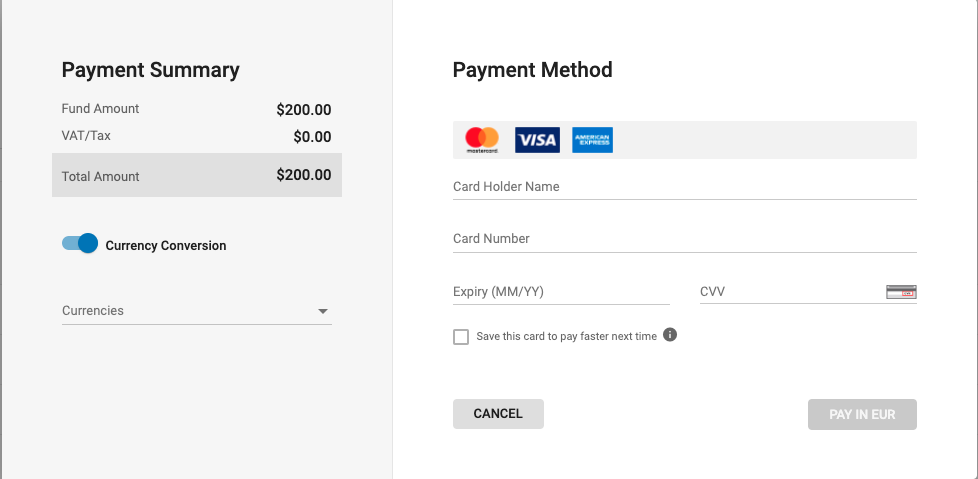Click the Currencies dropdown arrow
This screenshot has width=978, height=479.
tap(323, 312)
